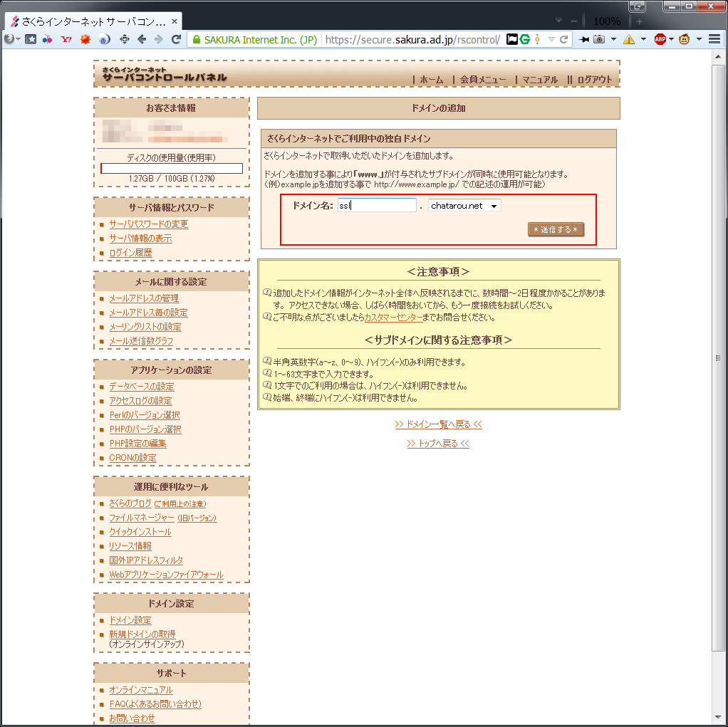Reload page with toolbar reload button

[x=176, y=39]
